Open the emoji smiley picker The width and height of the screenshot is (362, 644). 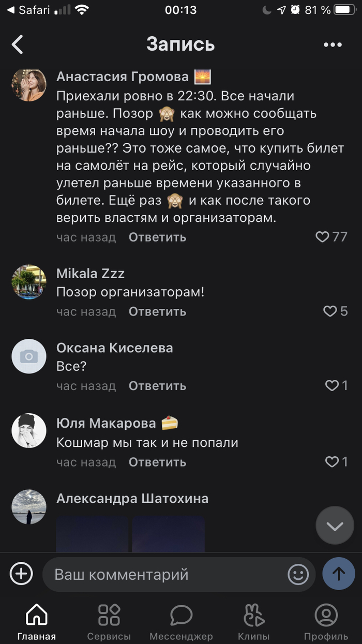(298, 574)
